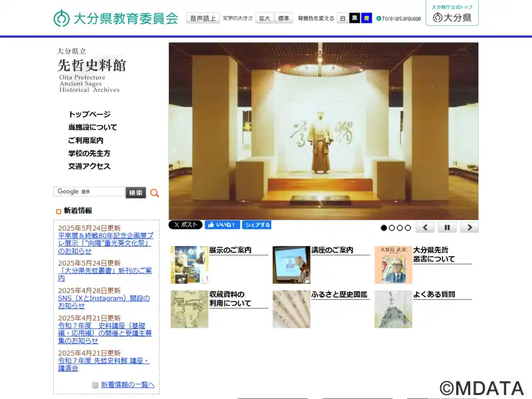Image resolution: width=532 pixels, height=399 pixels.
Task: Open the 大分県 official top page badge
Action: [452, 13]
